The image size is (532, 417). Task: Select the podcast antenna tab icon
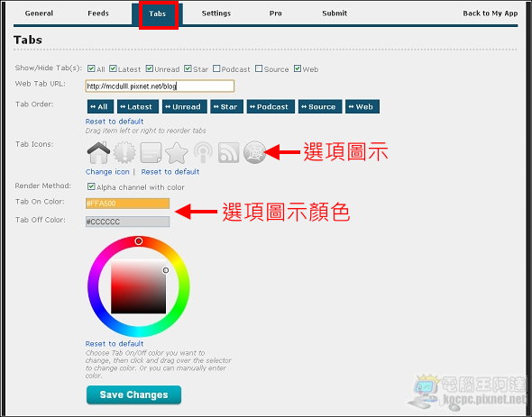pyautogui.click(x=203, y=152)
